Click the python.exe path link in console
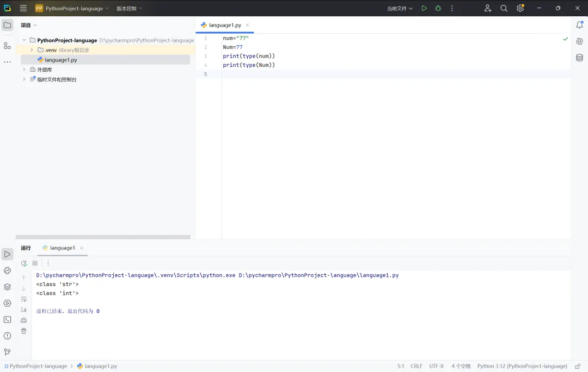 (136, 275)
